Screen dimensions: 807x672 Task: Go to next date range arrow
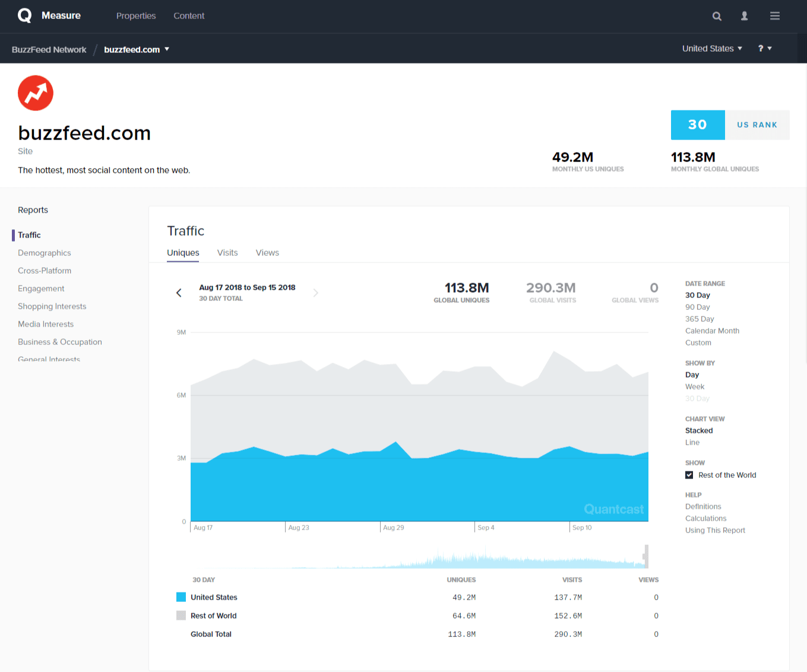click(x=315, y=293)
